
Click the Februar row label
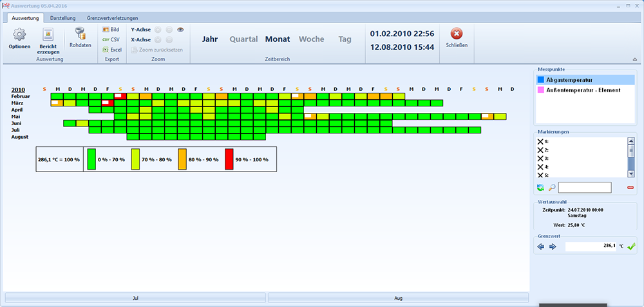pos(21,96)
